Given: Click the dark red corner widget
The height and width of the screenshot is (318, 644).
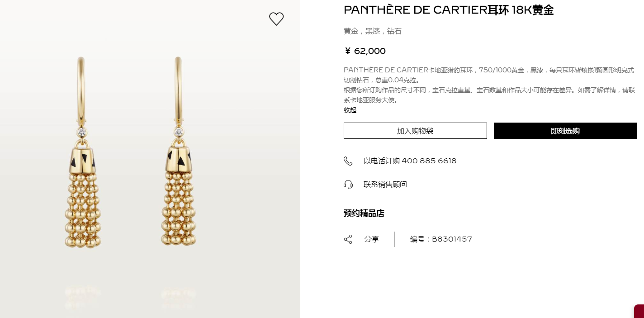Looking at the screenshot, I should click(x=639, y=311).
